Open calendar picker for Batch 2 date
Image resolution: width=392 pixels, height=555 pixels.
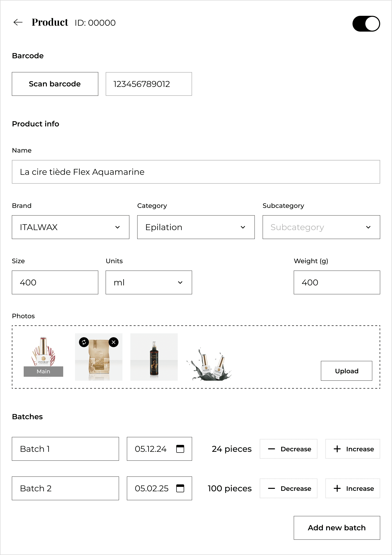point(180,488)
